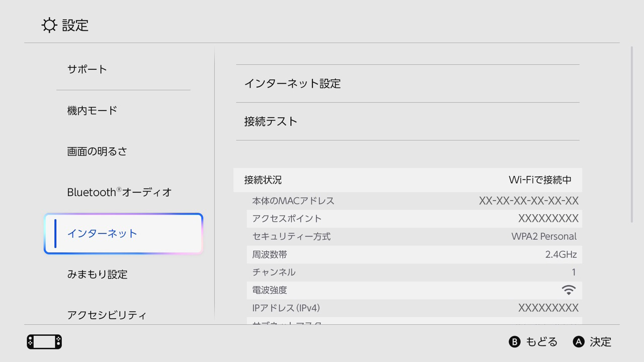Click the A button icon

point(579,342)
